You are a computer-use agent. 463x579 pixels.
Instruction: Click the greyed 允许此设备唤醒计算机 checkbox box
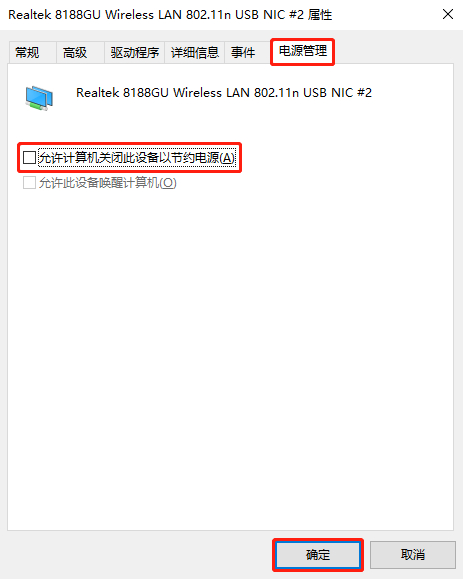coord(29,182)
